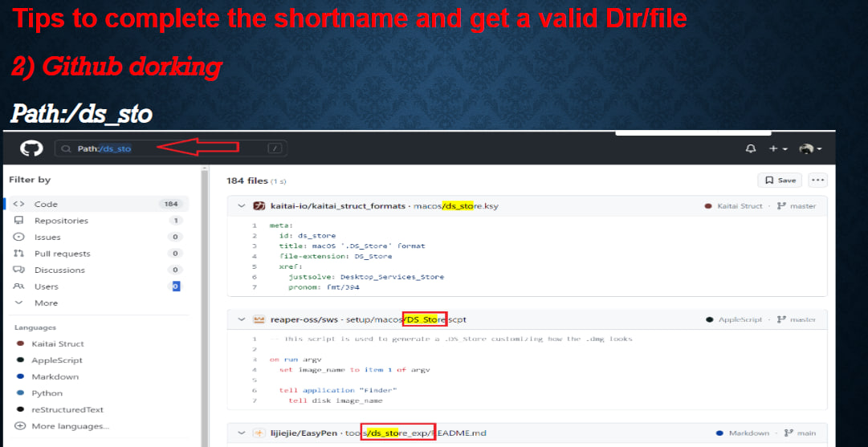868x447 pixels.
Task: Open the macos/ds_store.ksy file link
Action: [456, 205]
